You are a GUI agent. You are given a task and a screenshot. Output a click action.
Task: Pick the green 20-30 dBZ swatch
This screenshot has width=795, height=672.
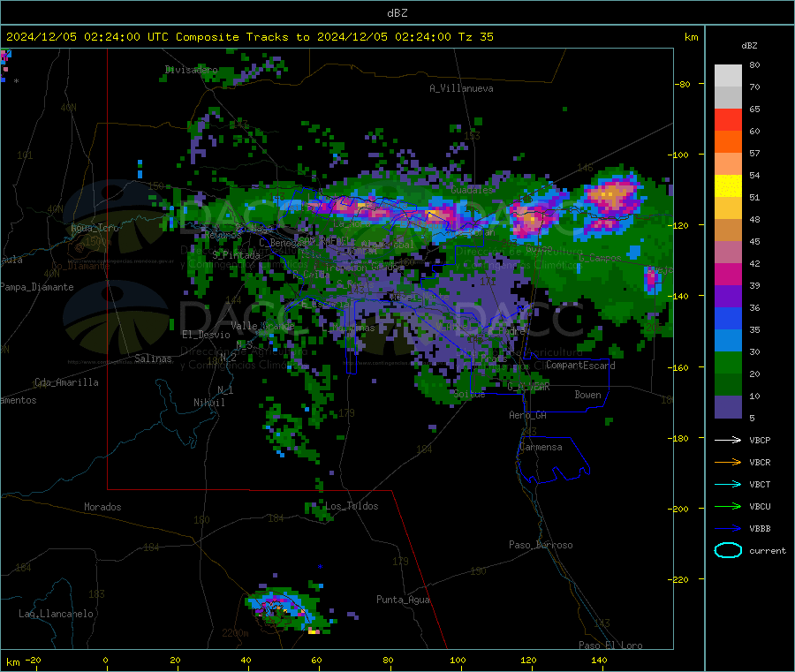pos(728,363)
